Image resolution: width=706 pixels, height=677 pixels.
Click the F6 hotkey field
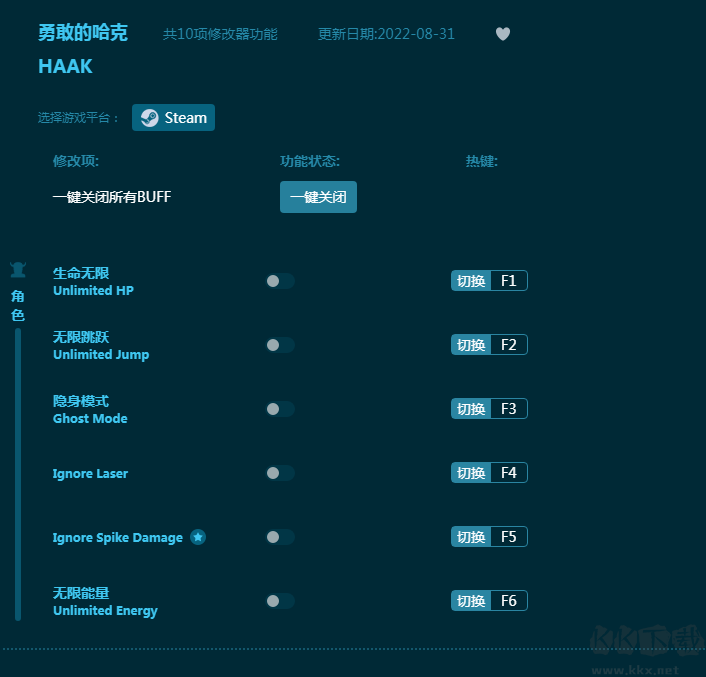509,600
